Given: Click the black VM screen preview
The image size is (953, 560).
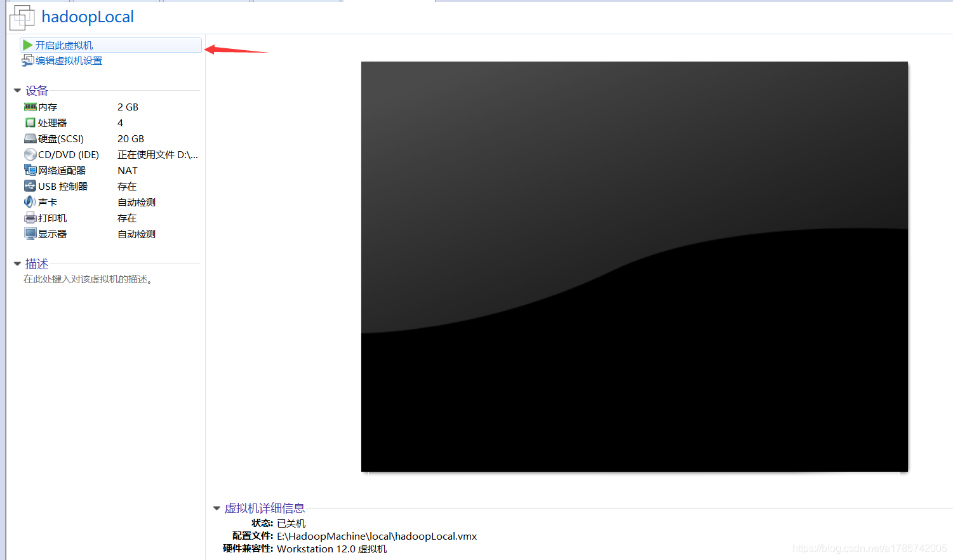Looking at the screenshot, I should 634,267.
